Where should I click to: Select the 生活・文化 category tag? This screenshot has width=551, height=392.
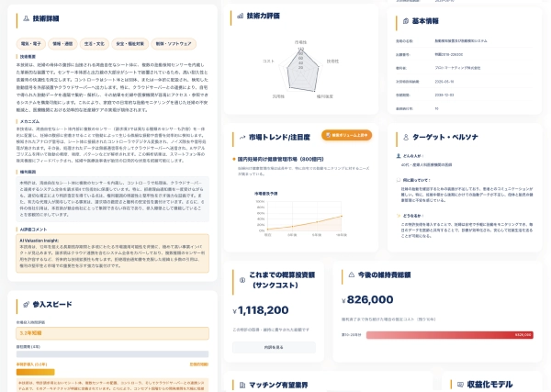(x=95, y=44)
